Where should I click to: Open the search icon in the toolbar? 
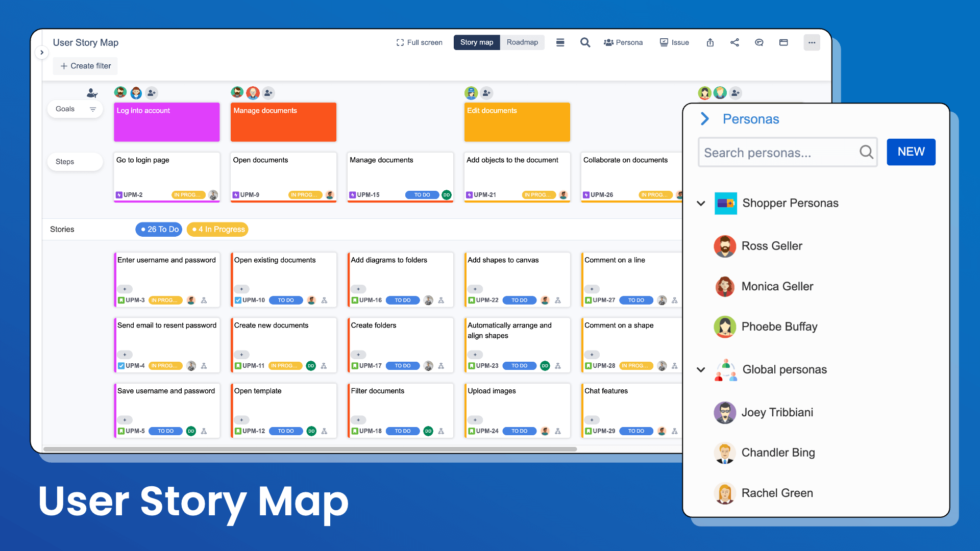pyautogui.click(x=585, y=42)
